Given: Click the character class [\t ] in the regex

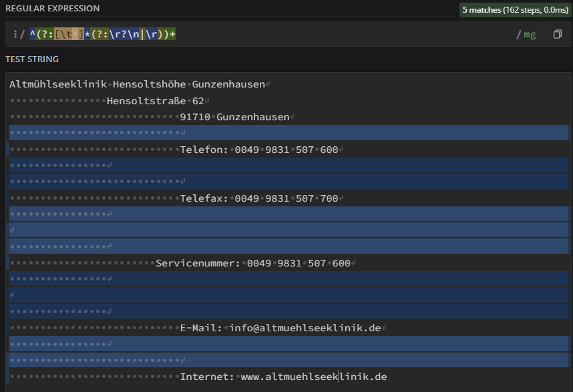Looking at the screenshot, I should point(69,34).
